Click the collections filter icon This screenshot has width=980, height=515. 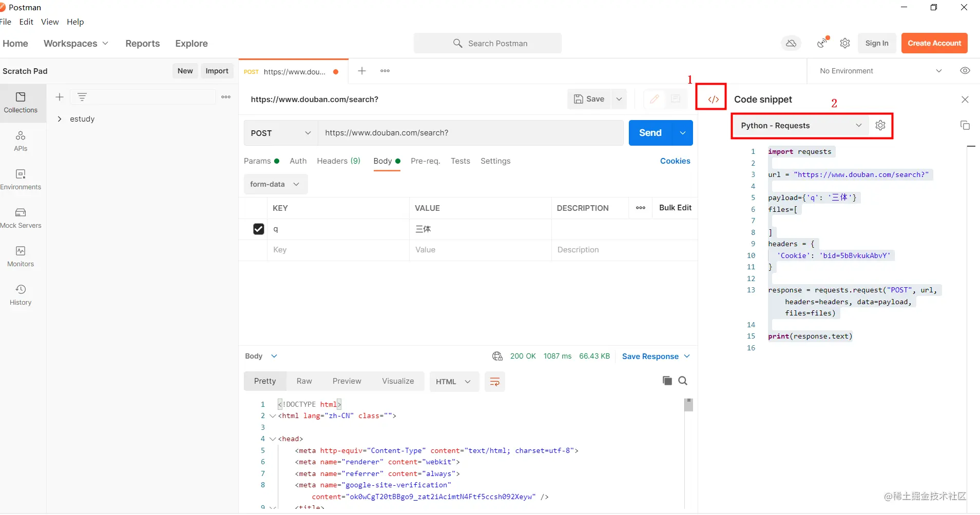point(82,96)
